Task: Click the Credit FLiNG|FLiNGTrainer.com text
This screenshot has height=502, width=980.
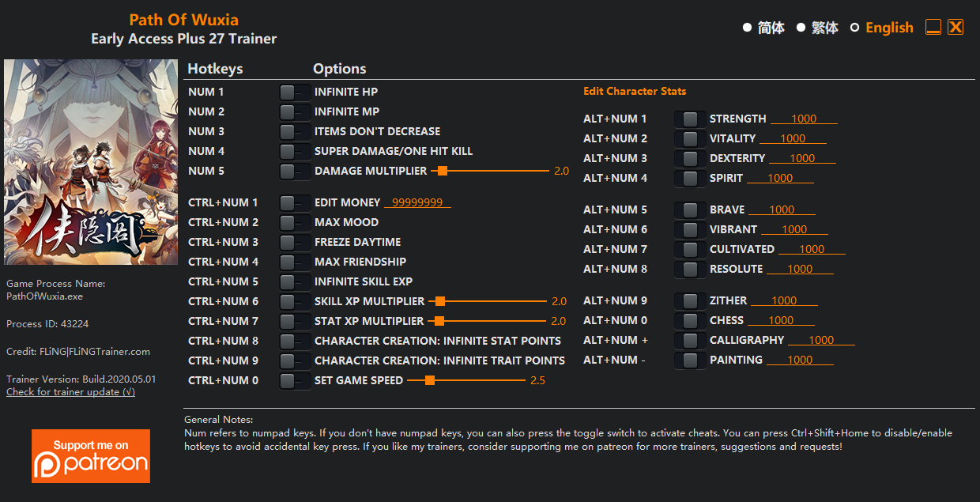Action: 78,352
